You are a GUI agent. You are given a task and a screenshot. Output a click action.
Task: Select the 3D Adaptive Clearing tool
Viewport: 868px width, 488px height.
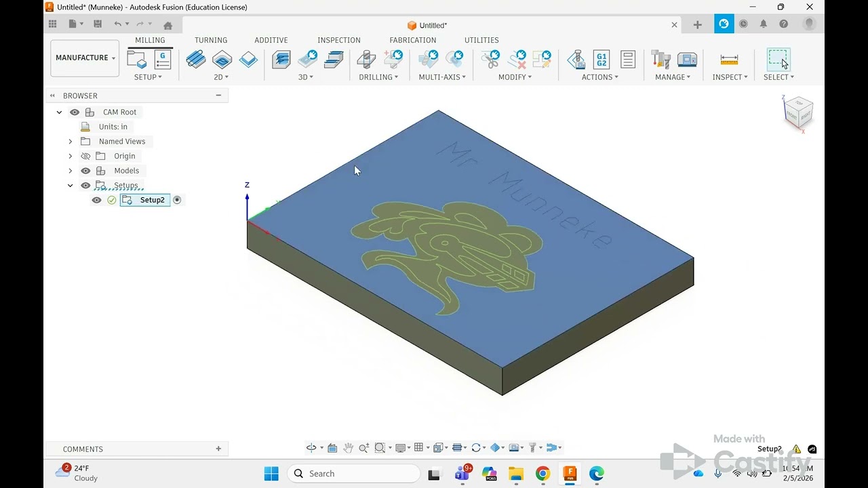[x=281, y=60]
